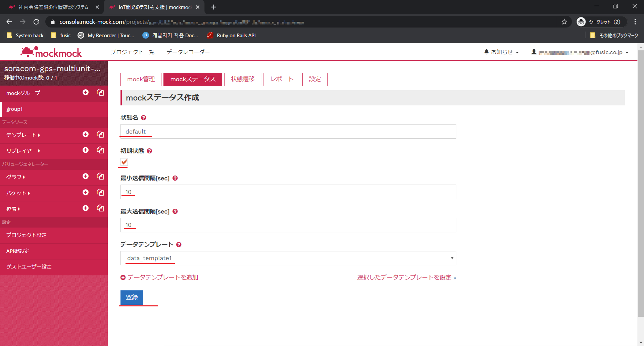Add a new リプレイヤー with plus icon

tap(86, 150)
